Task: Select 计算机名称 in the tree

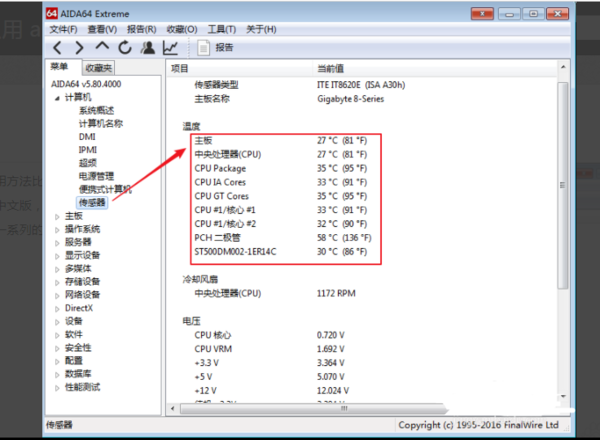Action: (x=101, y=124)
